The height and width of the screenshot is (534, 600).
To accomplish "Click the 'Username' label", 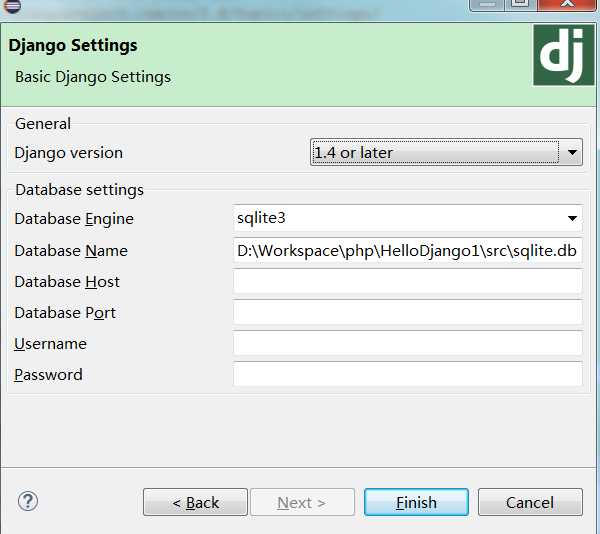I will click(51, 344).
